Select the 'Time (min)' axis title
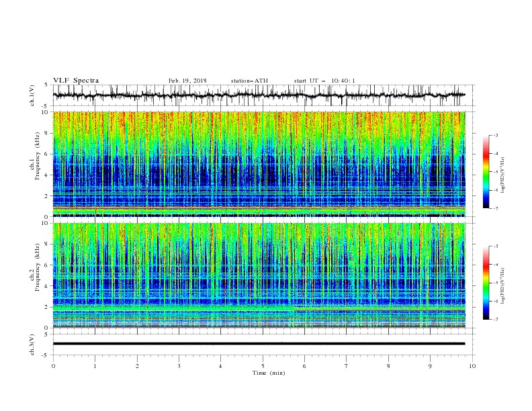This screenshot has width=532, height=411. [x=269, y=373]
